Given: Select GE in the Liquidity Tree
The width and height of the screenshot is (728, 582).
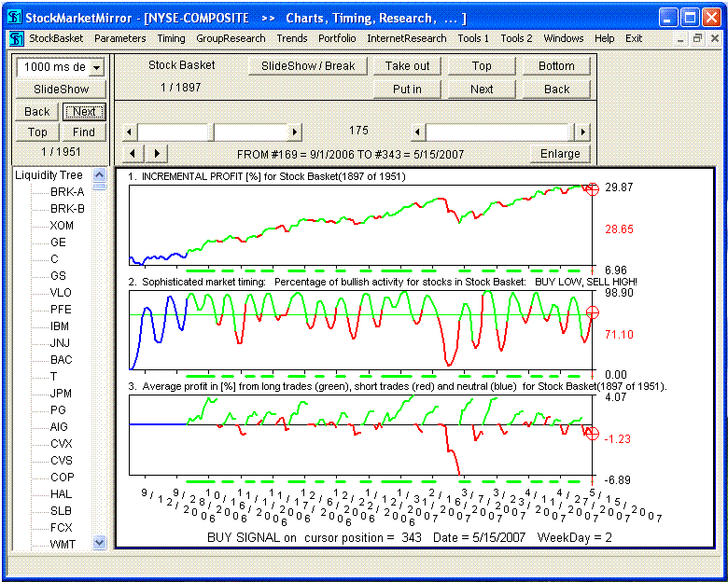Looking at the screenshot, I should tap(58, 242).
